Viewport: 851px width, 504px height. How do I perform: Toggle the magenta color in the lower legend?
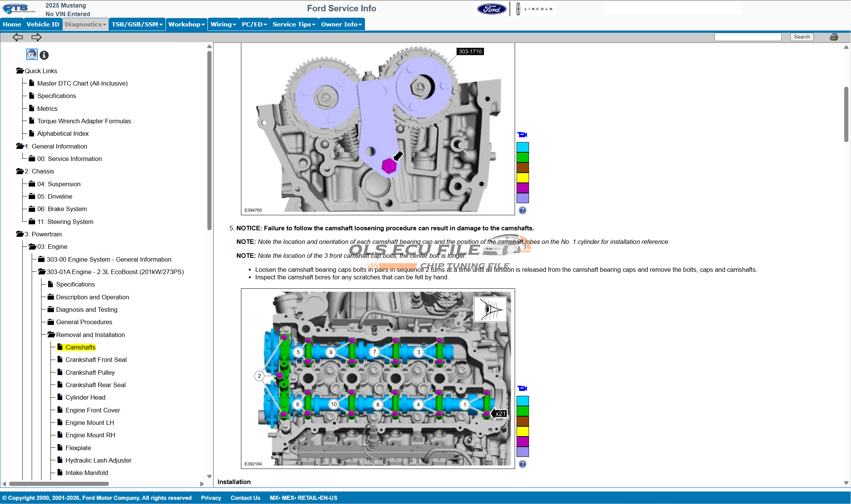(x=522, y=441)
